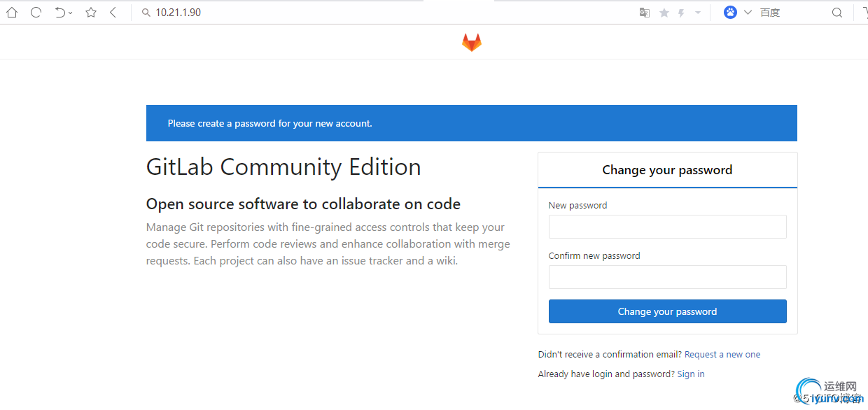
Task: Click the 'New password' label
Action: point(578,206)
